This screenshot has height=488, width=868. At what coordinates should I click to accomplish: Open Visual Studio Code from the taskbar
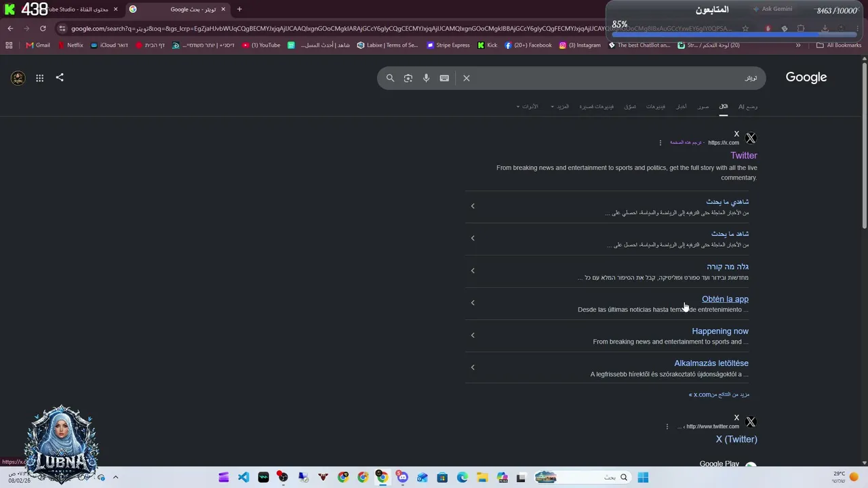point(243,477)
